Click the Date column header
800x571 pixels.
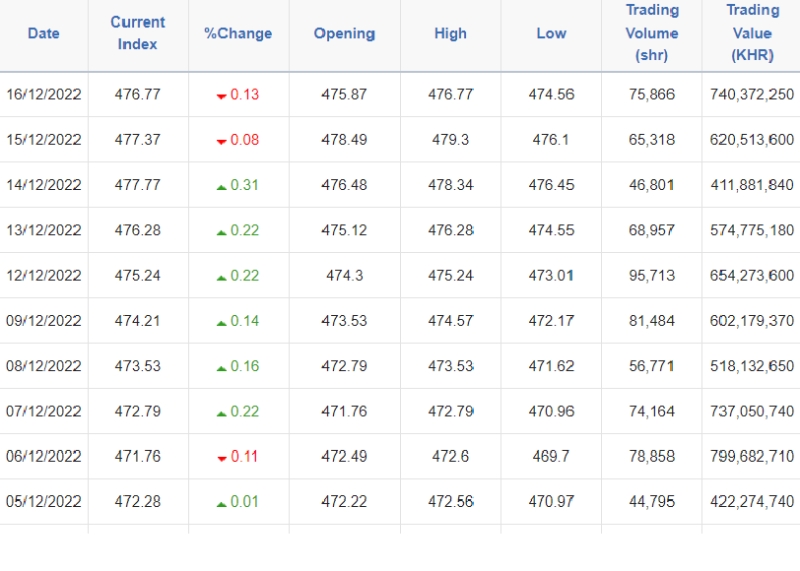pos(44,34)
